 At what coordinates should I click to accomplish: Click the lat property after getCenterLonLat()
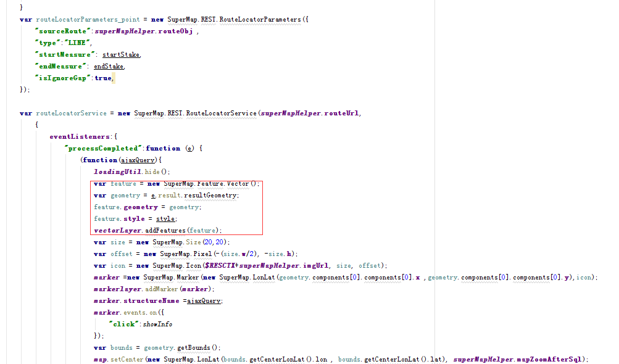436,359
